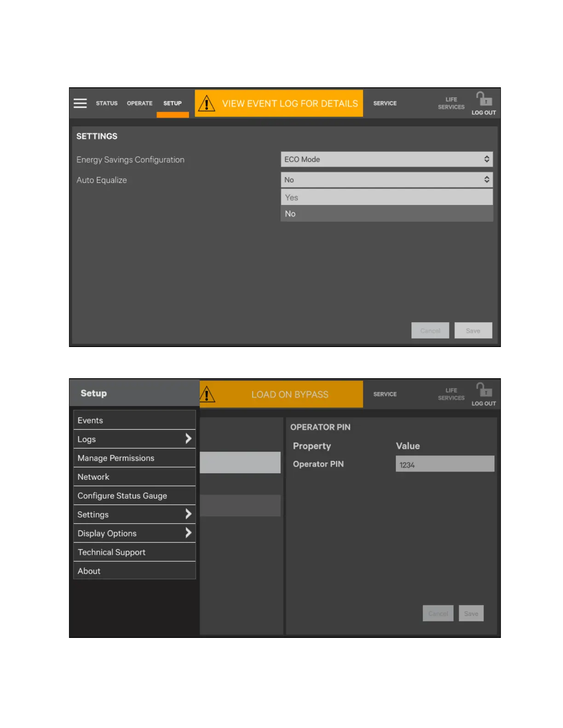Image resolution: width=563 pixels, height=728 pixels.
Task: Click the Setup menu title
Action: click(94, 393)
